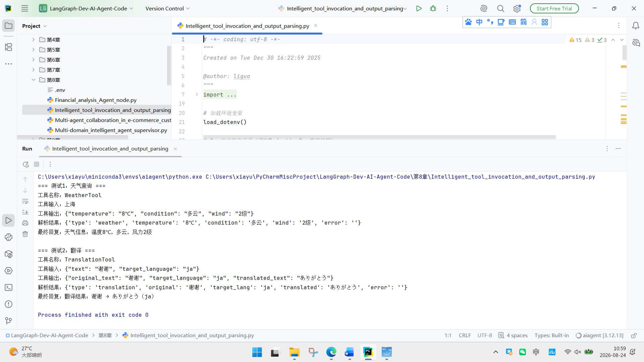Open More Actions next to the Debug button

pos(447,8)
